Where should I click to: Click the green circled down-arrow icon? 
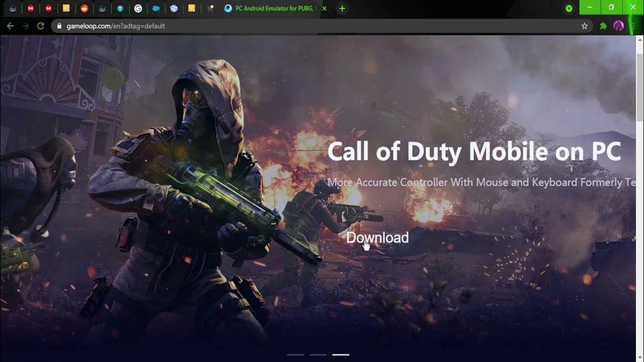[x=569, y=9]
